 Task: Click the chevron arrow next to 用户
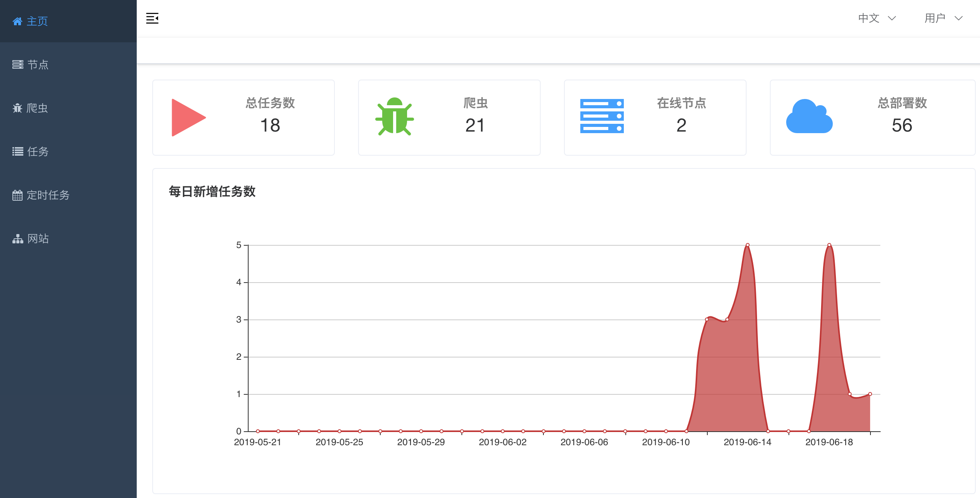point(959,18)
